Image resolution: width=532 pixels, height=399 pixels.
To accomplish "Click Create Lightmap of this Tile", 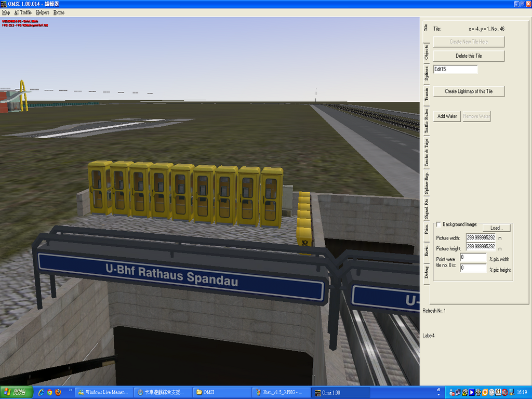I will point(469,91).
